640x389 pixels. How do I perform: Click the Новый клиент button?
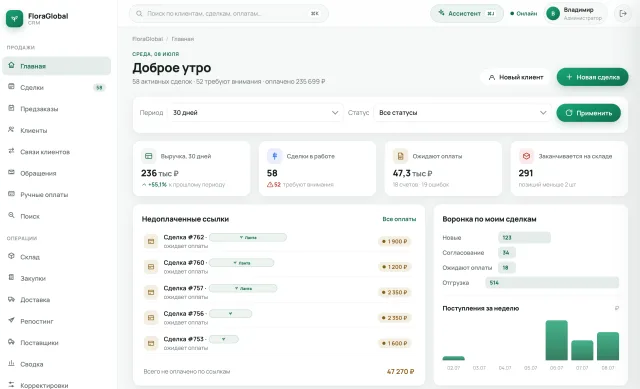[516, 77]
